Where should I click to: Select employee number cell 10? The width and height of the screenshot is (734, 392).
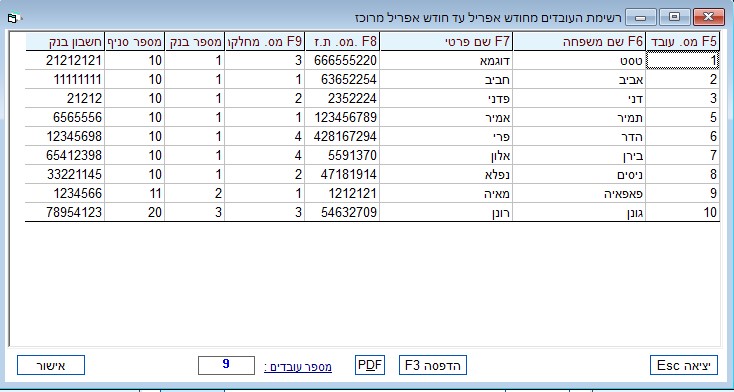pos(683,212)
